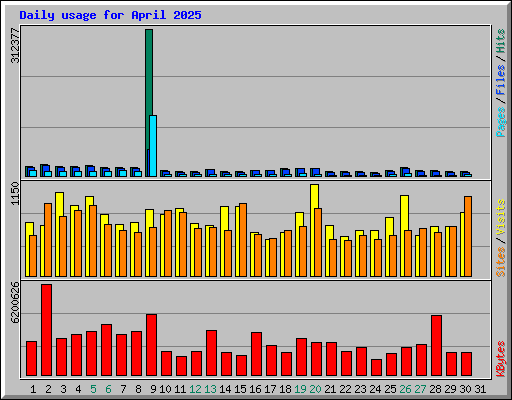
Task: Click green weekend day label 20
Action: [315, 389]
